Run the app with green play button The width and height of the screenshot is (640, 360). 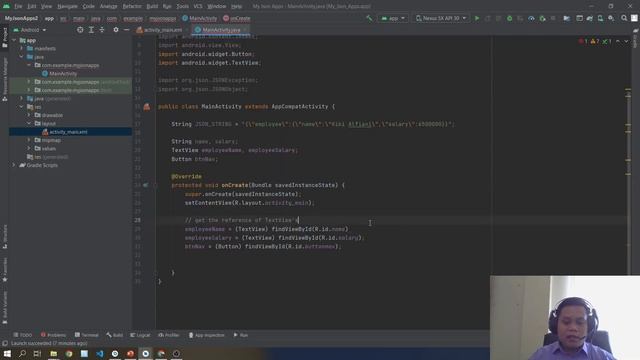tap(477, 18)
